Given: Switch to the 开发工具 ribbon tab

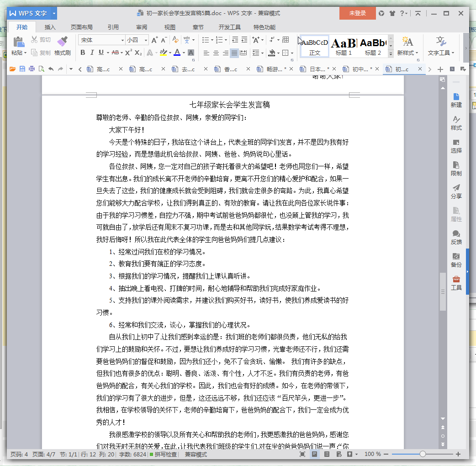Looking at the screenshot, I should coord(229,27).
